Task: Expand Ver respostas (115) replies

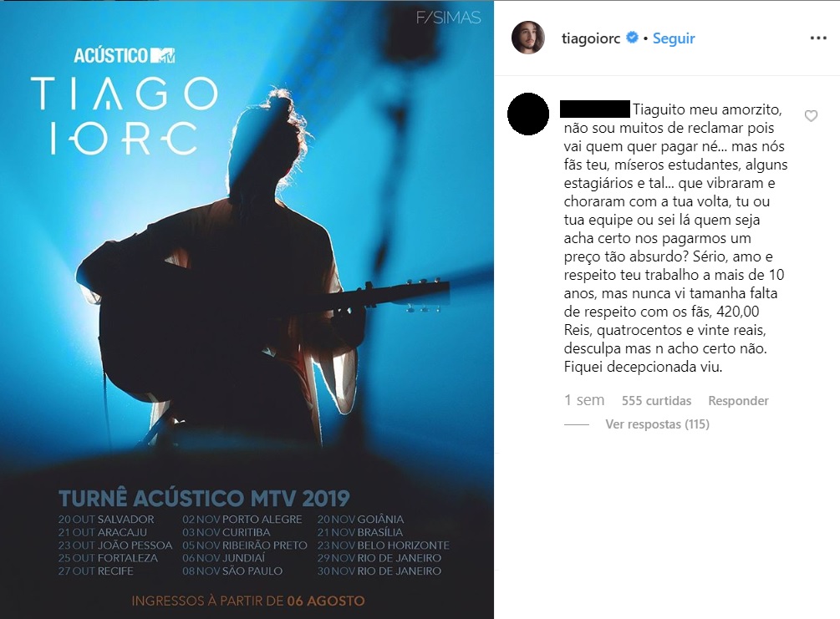Action: tap(657, 424)
